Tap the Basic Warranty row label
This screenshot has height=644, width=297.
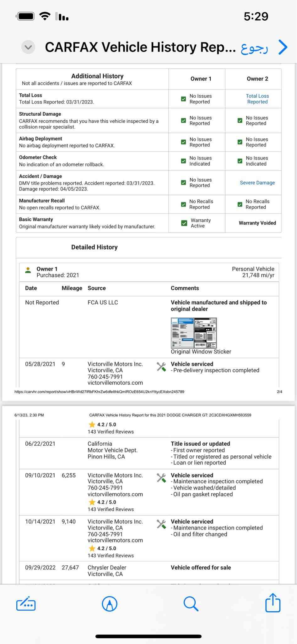tap(36, 219)
